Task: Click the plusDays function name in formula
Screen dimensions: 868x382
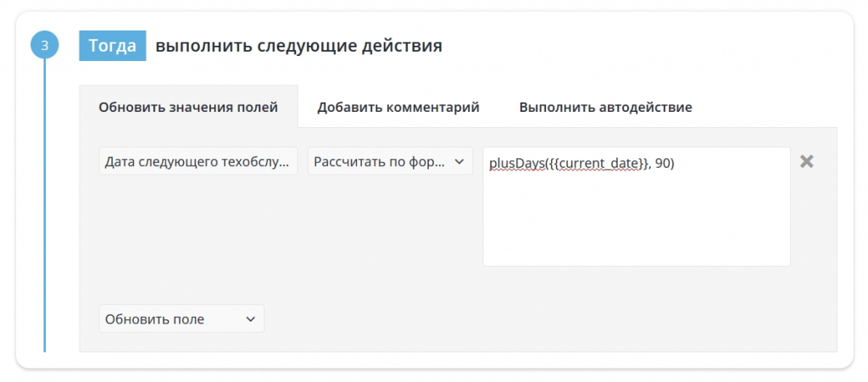Action: click(517, 163)
